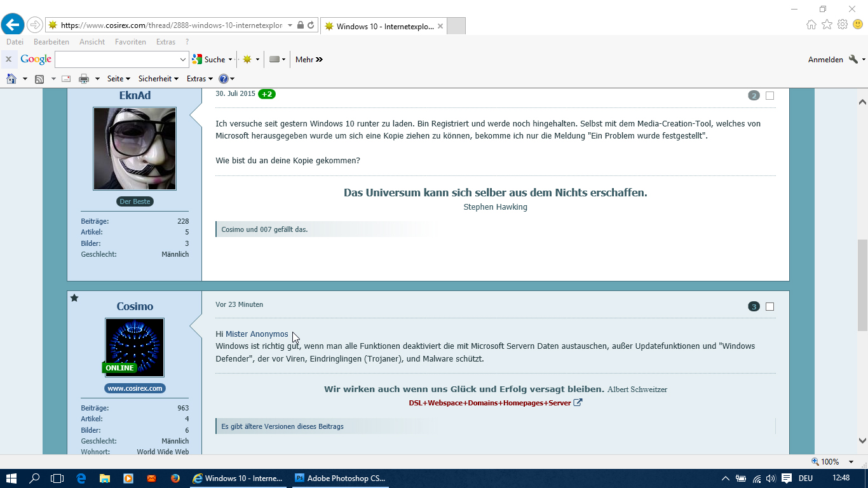Open the Home page icon in command bar
Screen dimensions: 868x488
11,79
